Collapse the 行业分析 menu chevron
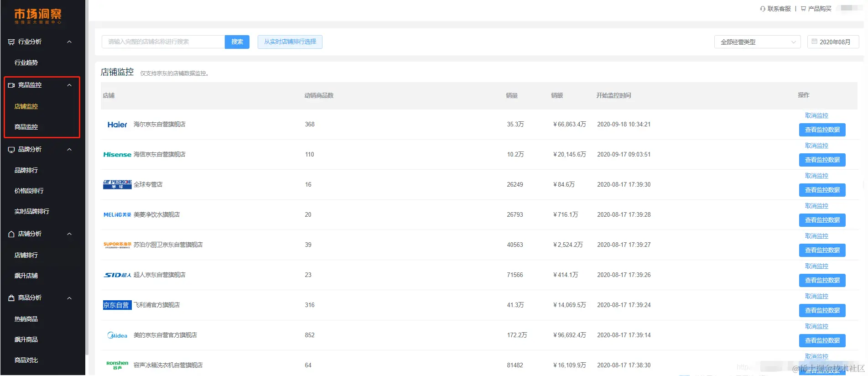Viewport: 868px width, 376px height. pos(69,42)
